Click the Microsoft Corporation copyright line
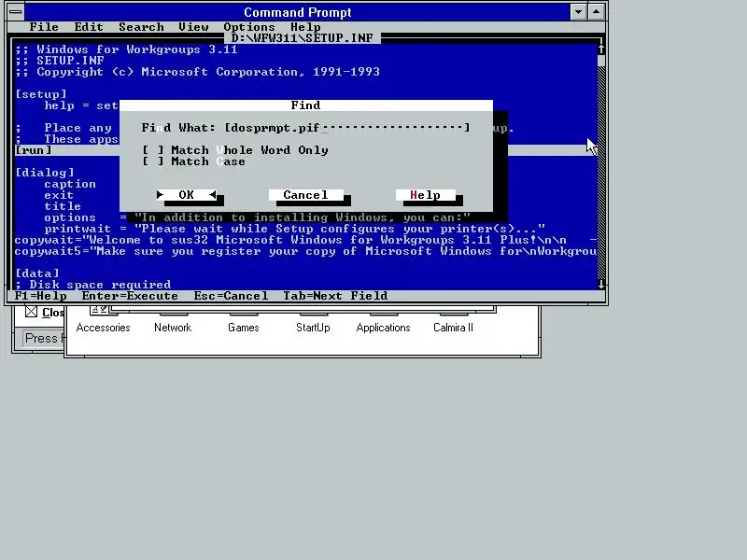 [197, 72]
